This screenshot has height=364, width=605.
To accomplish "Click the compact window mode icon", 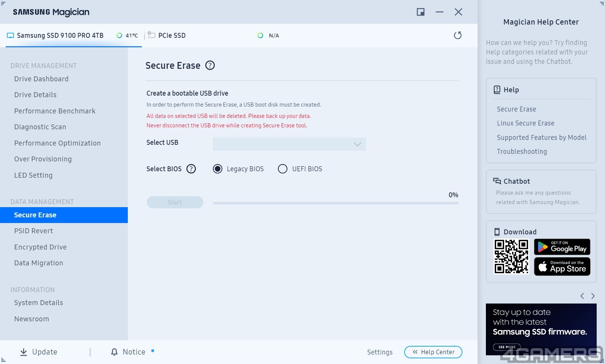I will (420, 12).
